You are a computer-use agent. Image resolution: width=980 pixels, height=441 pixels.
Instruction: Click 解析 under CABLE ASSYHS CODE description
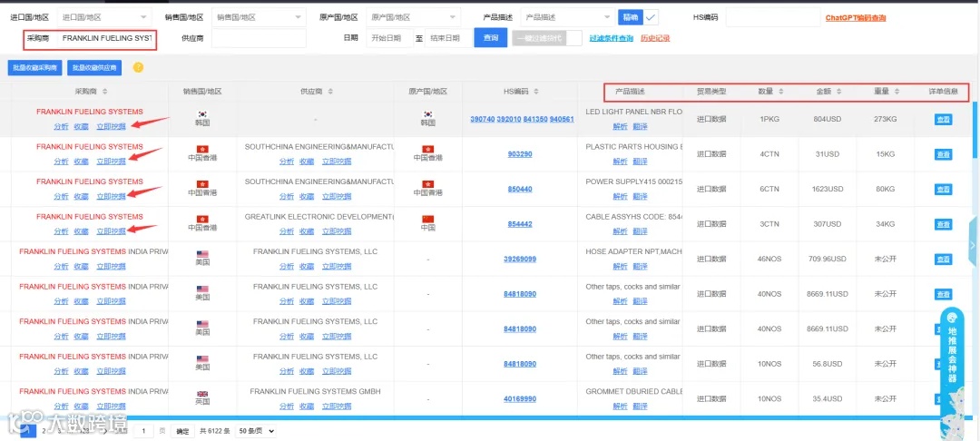pos(620,231)
